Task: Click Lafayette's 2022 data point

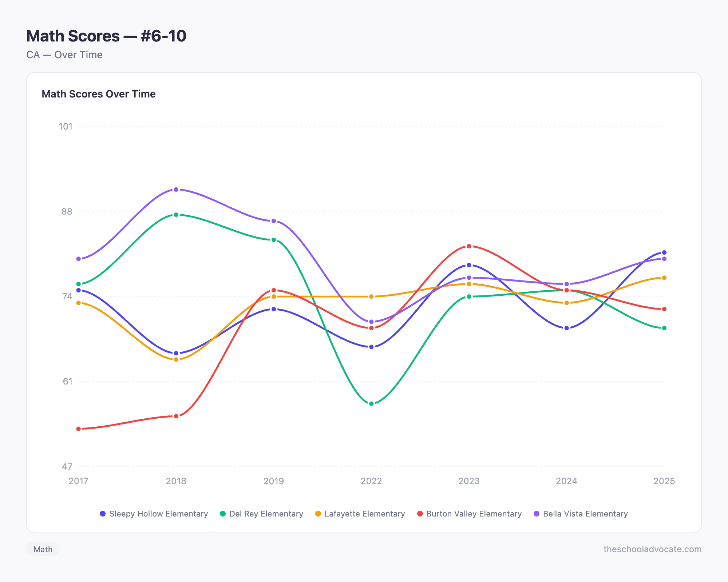Action: pos(371,296)
